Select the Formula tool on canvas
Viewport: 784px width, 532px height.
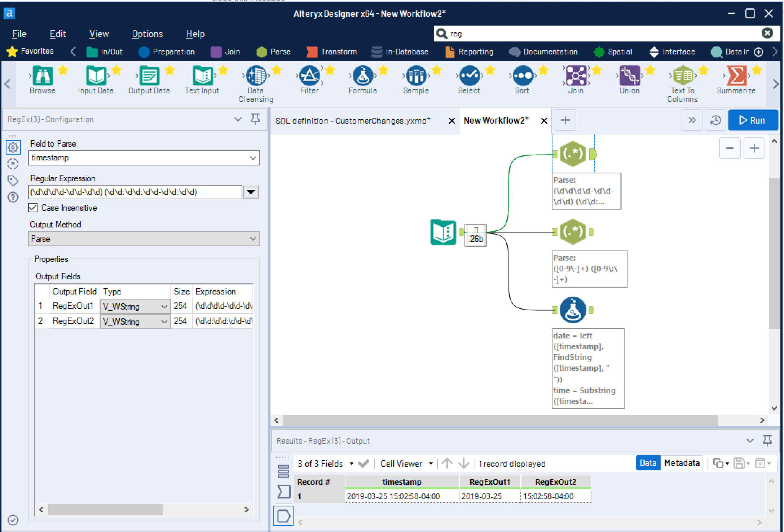tap(572, 310)
